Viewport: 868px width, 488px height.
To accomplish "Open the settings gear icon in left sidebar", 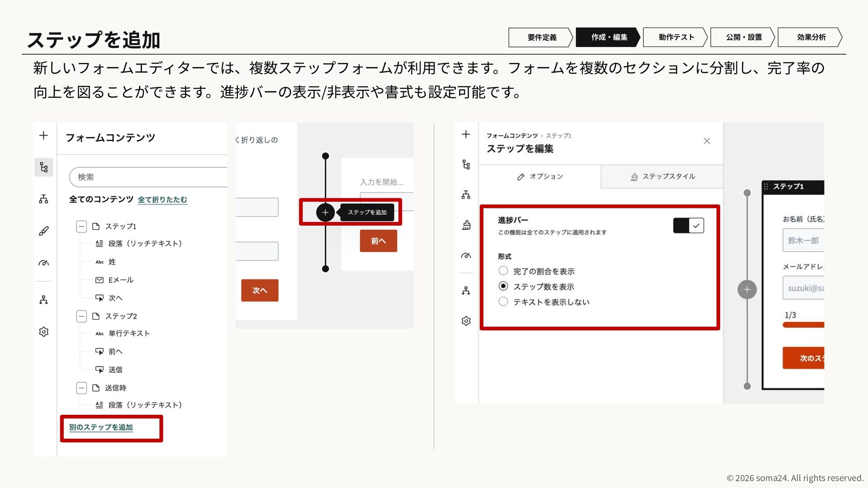I will [x=43, y=332].
